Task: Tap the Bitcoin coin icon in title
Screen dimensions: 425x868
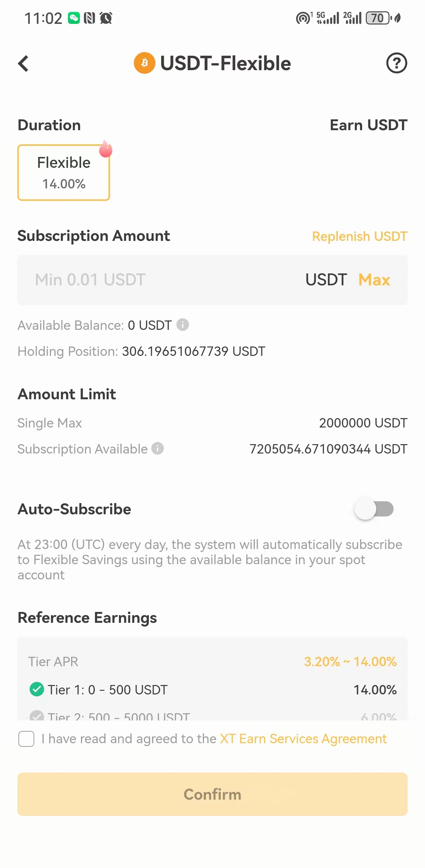Action: point(145,63)
